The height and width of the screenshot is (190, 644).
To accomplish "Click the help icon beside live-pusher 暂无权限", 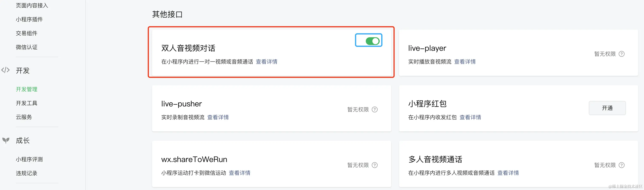I will coord(375,109).
